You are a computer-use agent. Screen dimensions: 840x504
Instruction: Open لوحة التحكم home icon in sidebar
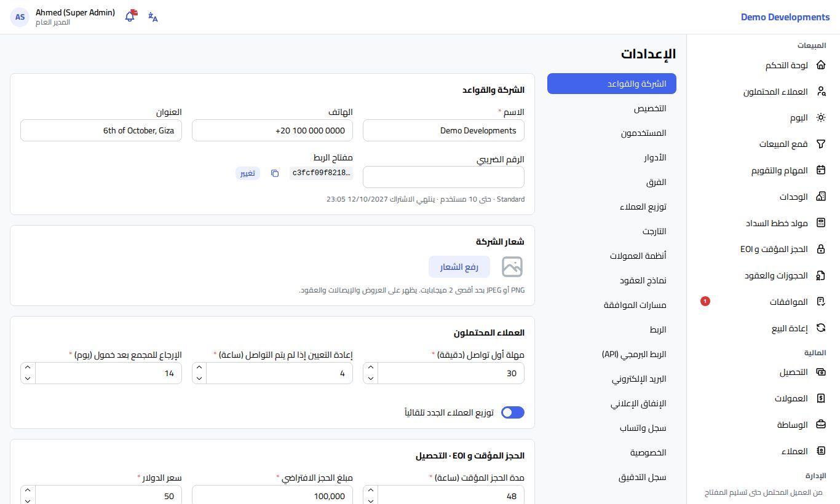click(820, 65)
